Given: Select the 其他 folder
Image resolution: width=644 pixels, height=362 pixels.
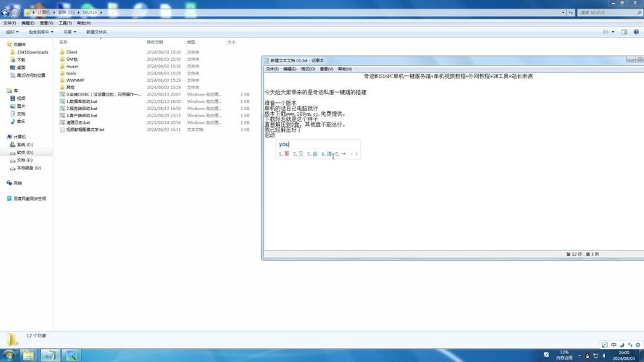Looking at the screenshot, I should [70, 87].
